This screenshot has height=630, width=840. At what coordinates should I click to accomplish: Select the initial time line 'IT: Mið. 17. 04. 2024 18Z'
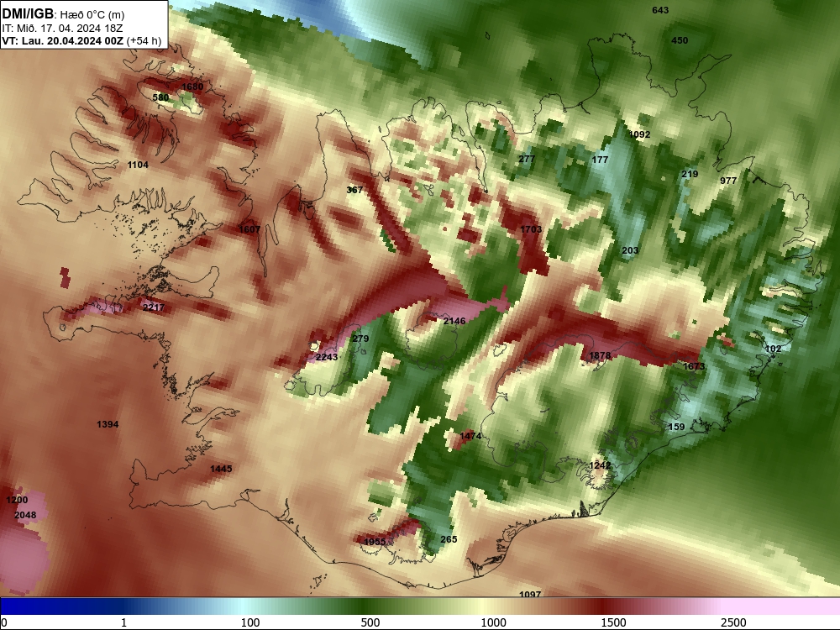tap(62, 29)
